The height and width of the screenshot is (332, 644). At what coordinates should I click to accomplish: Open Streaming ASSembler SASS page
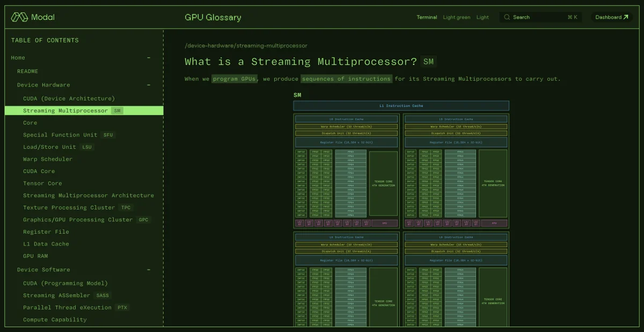click(67, 295)
